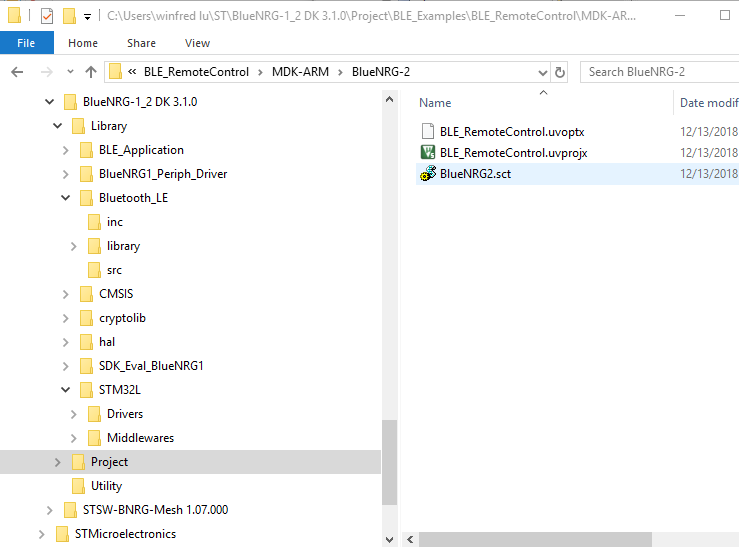Collapse the BlueNRG-1_2 DK 3.1.0 tree node
This screenshot has height=547, width=739.
[49, 101]
